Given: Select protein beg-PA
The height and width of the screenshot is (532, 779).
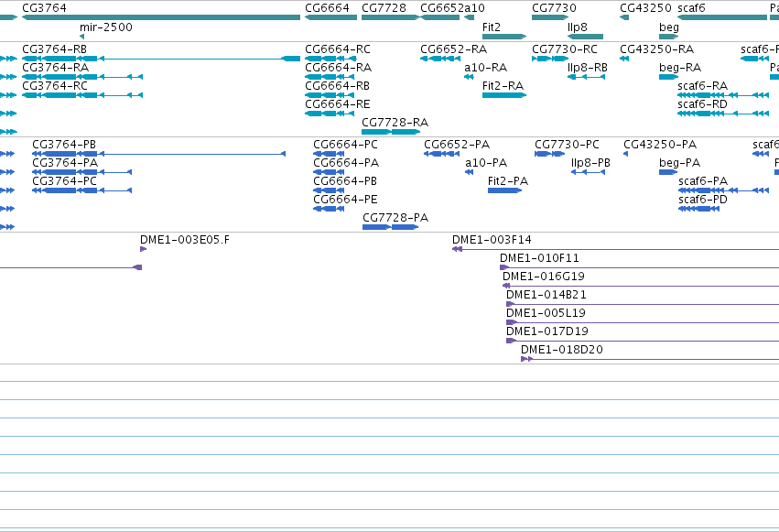Looking at the screenshot, I should pyautogui.click(x=668, y=172).
